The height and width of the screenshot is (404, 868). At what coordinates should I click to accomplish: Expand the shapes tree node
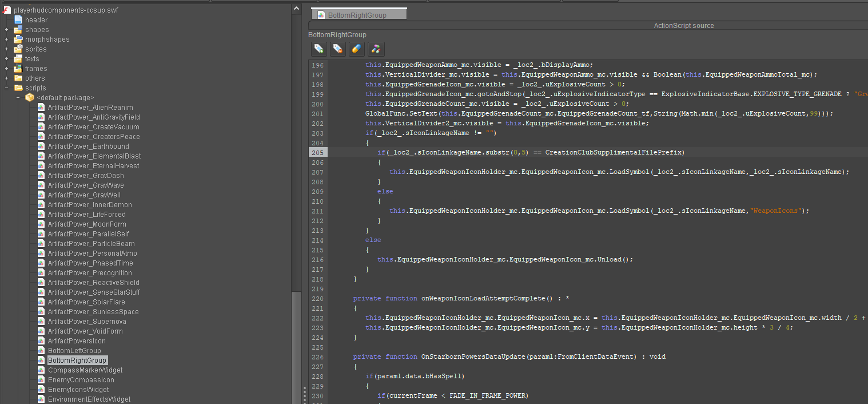pyautogui.click(x=5, y=29)
